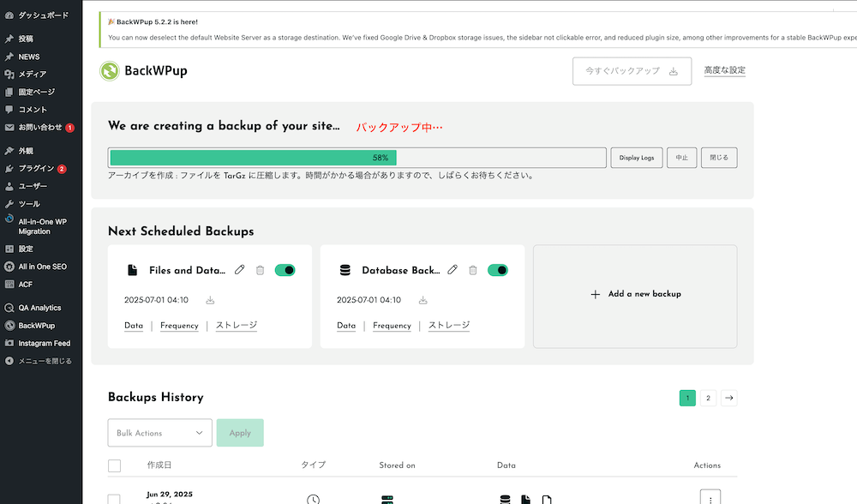Click download icon under Database Back card

(423, 300)
